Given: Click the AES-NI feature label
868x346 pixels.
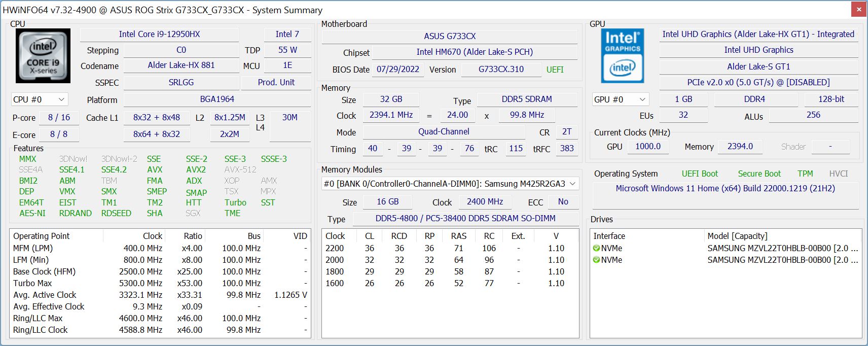Looking at the screenshot, I should pyautogui.click(x=32, y=213).
